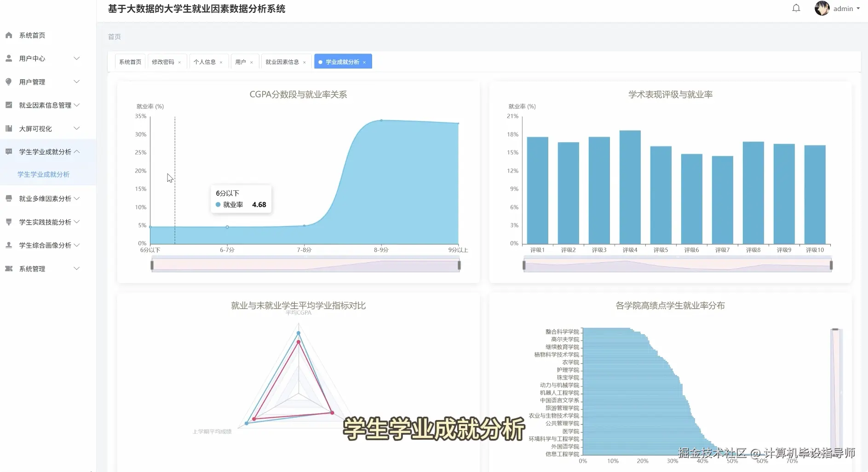The image size is (868, 472).
Task: Click the 首页 breadcrumb link
Action: (115, 37)
